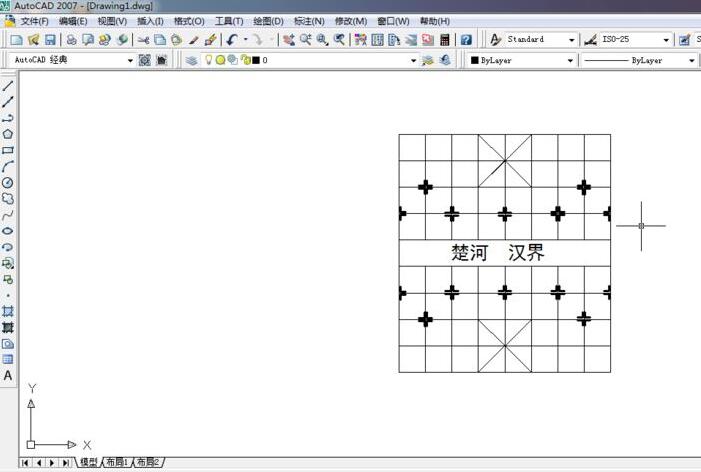This screenshot has width=701, height=472.
Task: Expand the ISO-25 dimension style dropdown
Action: coord(667,40)
